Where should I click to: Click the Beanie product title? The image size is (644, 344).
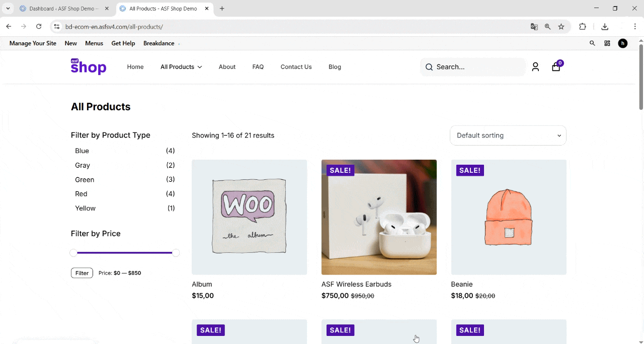pyautogui.click(x=462, y=284)
